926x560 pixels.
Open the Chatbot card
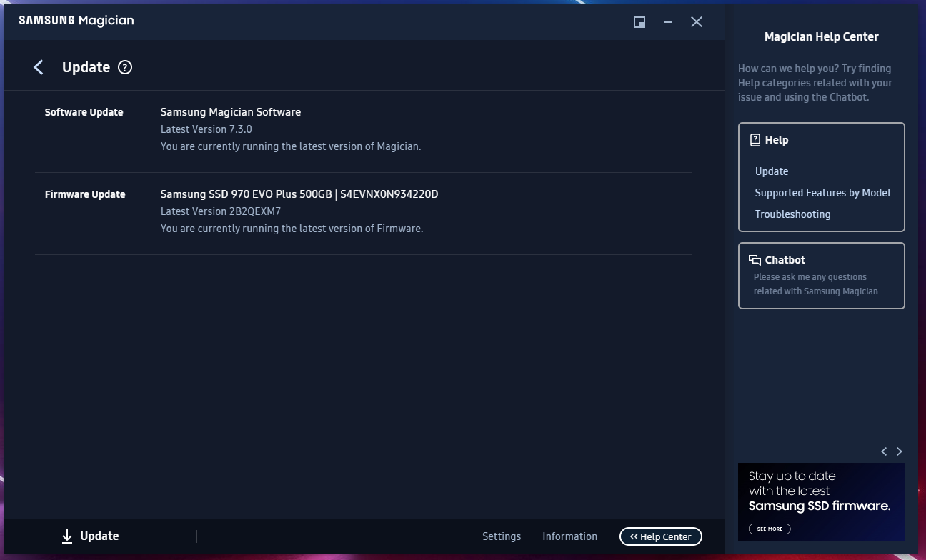822,276
